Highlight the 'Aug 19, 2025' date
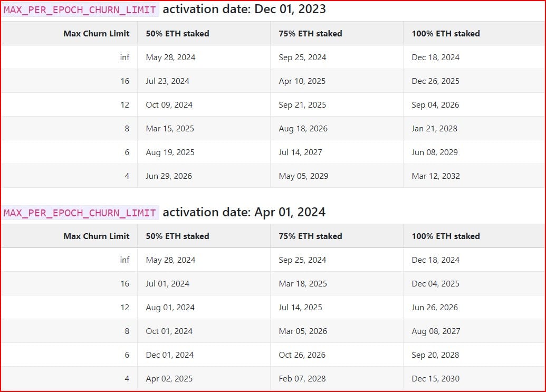 point(170,152)
